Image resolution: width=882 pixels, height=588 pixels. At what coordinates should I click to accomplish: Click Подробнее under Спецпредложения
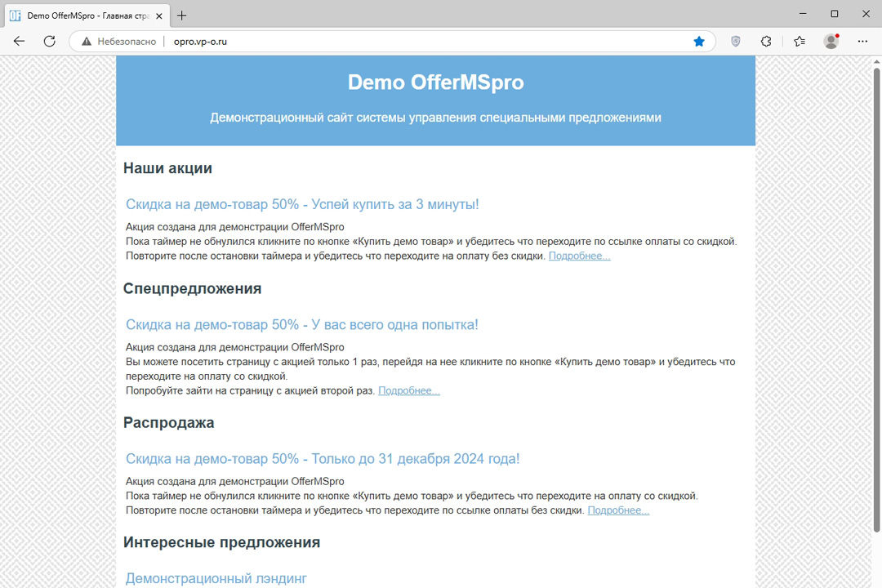pyautogui.click(x=409, y=390)
